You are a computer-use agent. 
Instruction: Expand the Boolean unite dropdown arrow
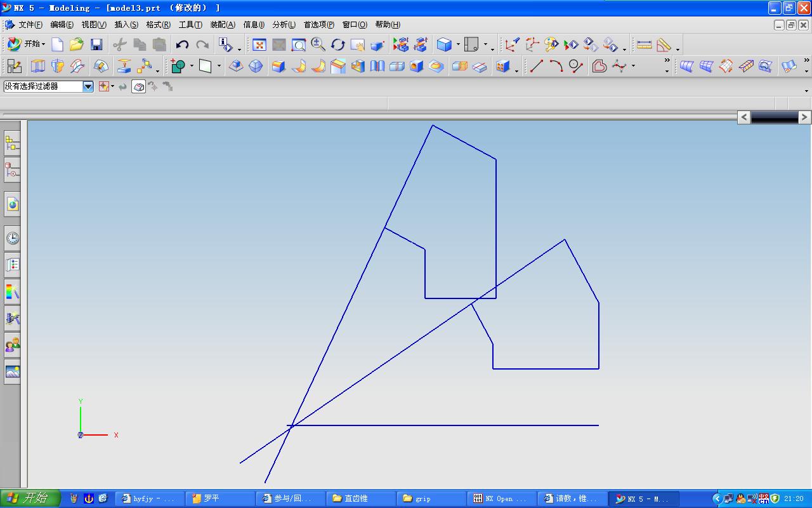(192, 66)
